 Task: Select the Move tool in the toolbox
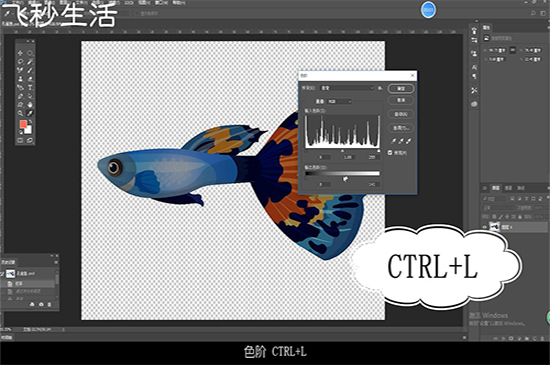[20, 53]
